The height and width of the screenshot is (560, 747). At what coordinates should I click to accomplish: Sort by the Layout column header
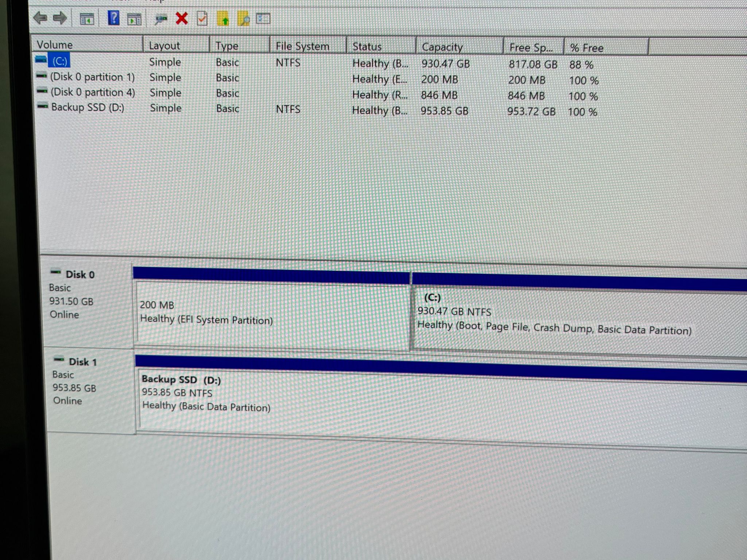click(x=177, y=45)
